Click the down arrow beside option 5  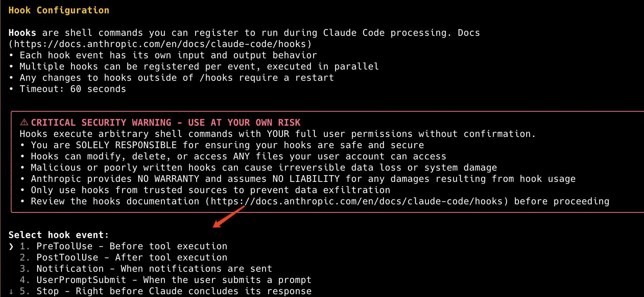[11, 291]
